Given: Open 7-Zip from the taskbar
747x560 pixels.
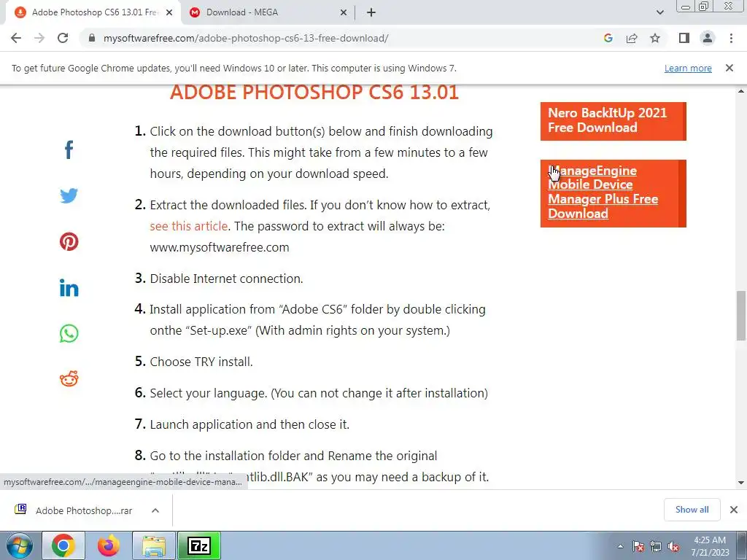Looking at the screenshot, I should coord(199,545).
